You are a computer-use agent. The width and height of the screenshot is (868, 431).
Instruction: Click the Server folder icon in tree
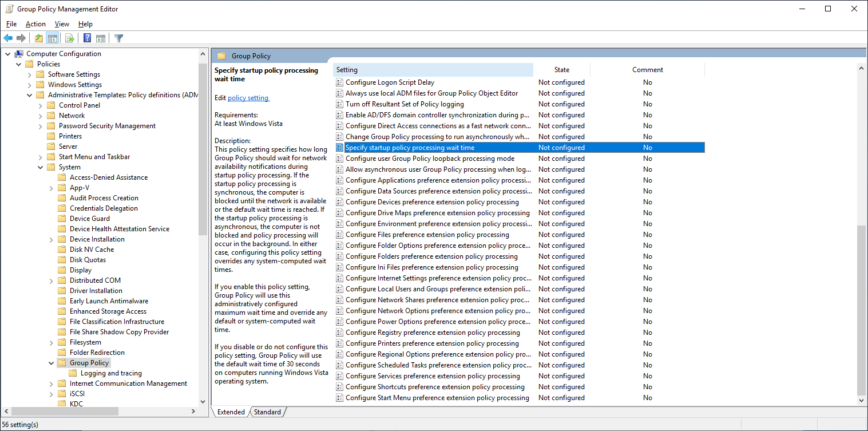(51, 147)
